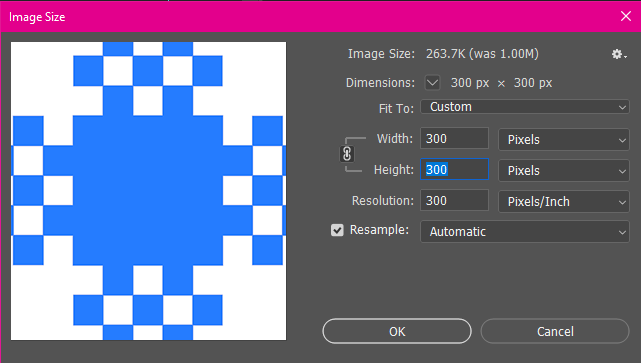Expand the Fit To Custom dropdown

click(x=525, y=107)
